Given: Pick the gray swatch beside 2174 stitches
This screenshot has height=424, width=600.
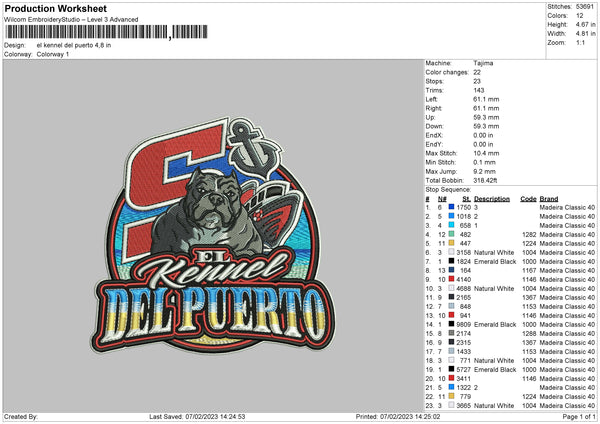Looking at the screenshot, I should click(x=452, y=333).
